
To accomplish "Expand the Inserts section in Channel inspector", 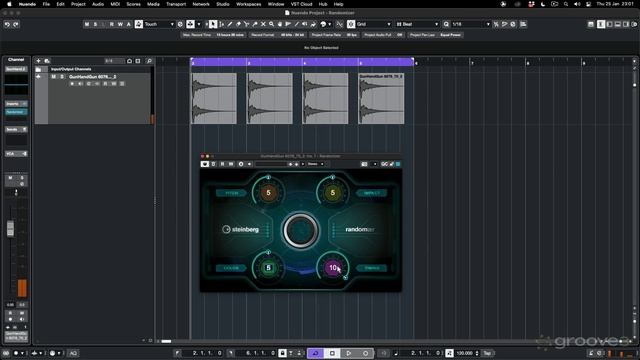I will click(x=16, y=104).
